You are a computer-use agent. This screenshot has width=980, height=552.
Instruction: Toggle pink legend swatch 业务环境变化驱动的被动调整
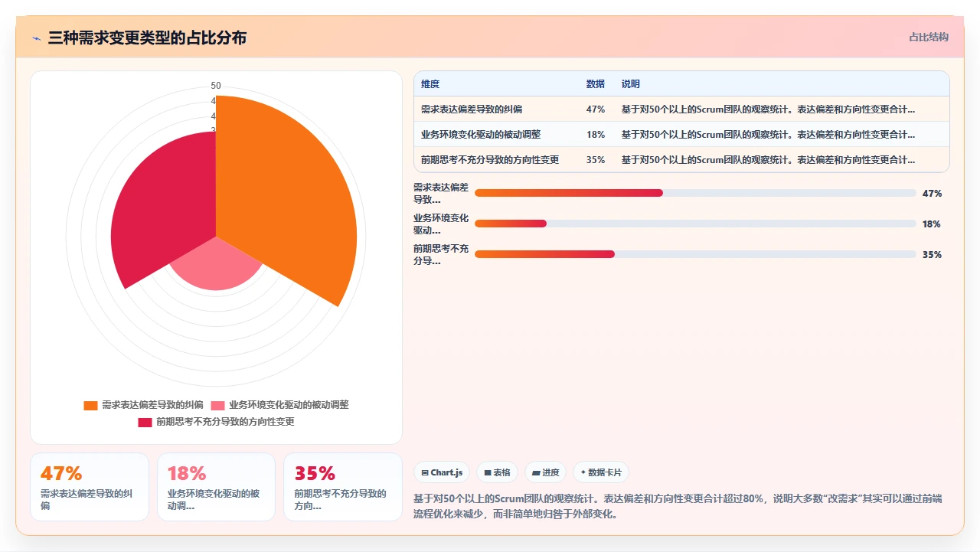coord(217,405)
